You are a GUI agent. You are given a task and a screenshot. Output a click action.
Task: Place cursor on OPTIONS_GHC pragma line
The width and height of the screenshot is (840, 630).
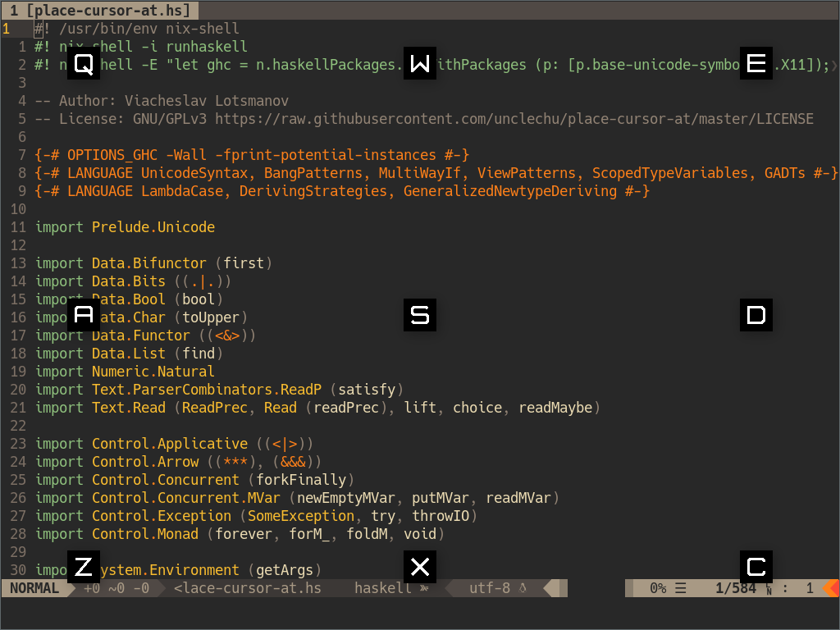pyautogui.click(x=252, y=155)
